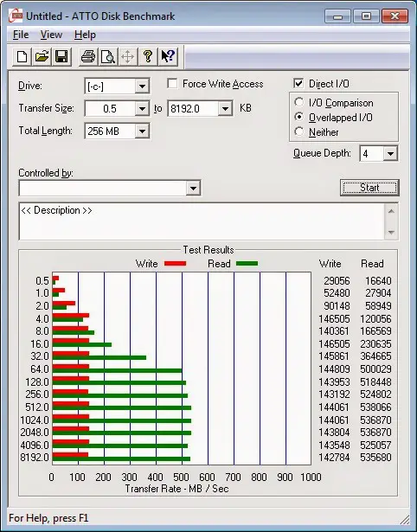417x532 pixels.
Task: Open the File menu
Action: point(21,35)
